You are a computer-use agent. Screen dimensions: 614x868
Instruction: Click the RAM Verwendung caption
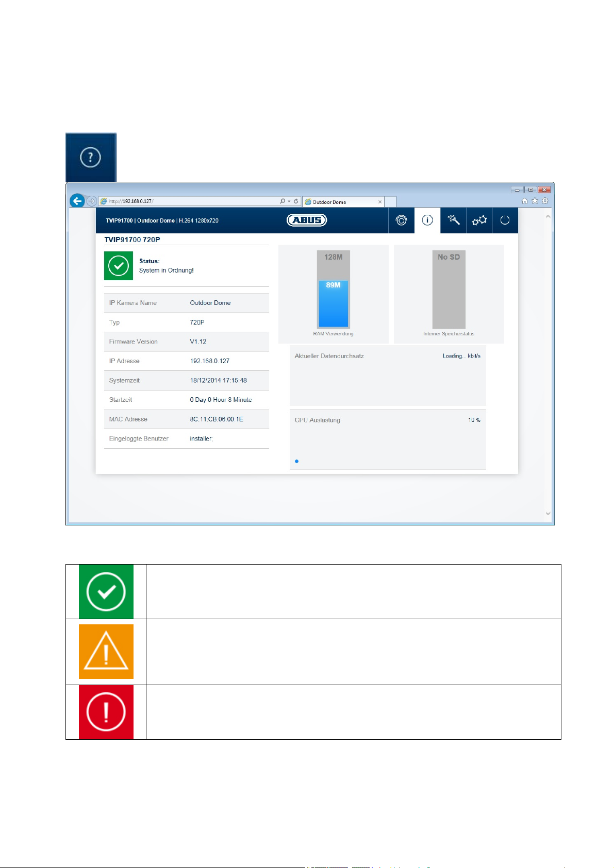click(x=333, y=334)
